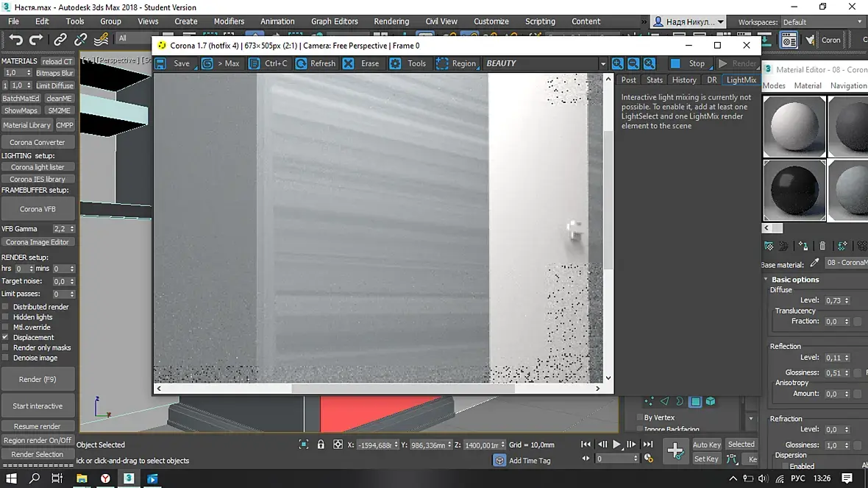Collapse the Basic options rollout

click(795, 279)
